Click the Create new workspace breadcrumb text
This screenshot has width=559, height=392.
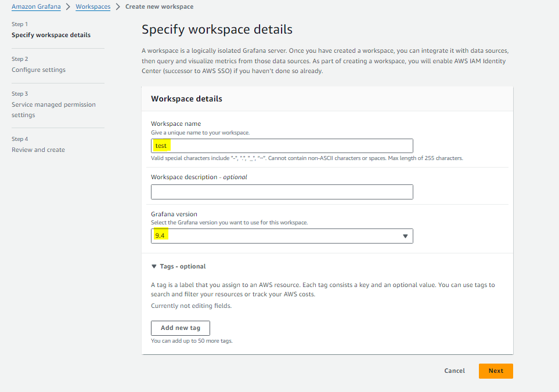(x=159, y=7)
